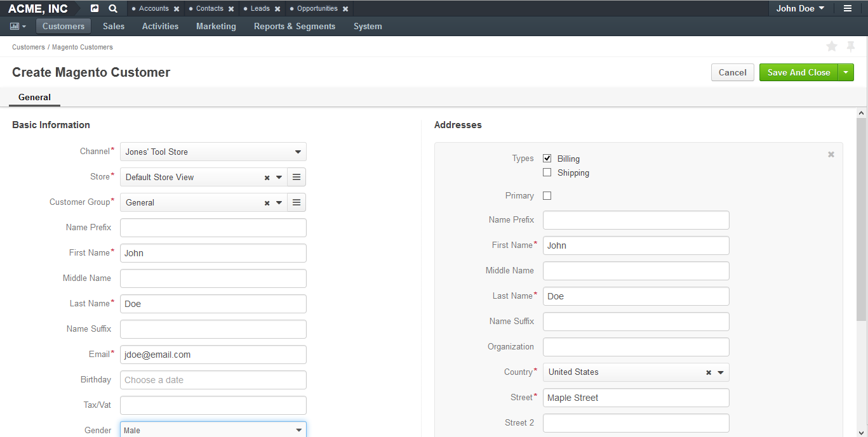
Task: Close the pinned Leads tab
Action: (x=277, y=9)
